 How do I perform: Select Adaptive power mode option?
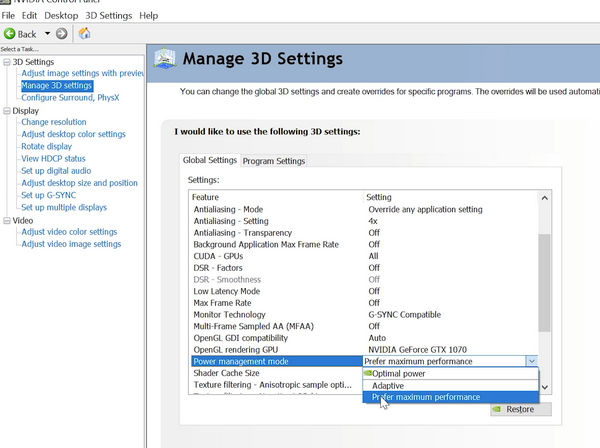coord(388,385)
